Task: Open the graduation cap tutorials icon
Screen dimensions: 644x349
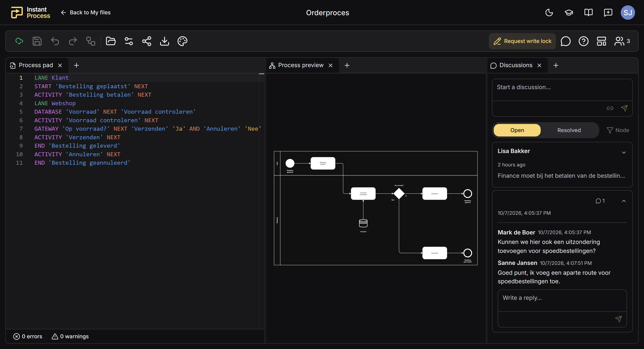Action: click(x=569, y=13)
